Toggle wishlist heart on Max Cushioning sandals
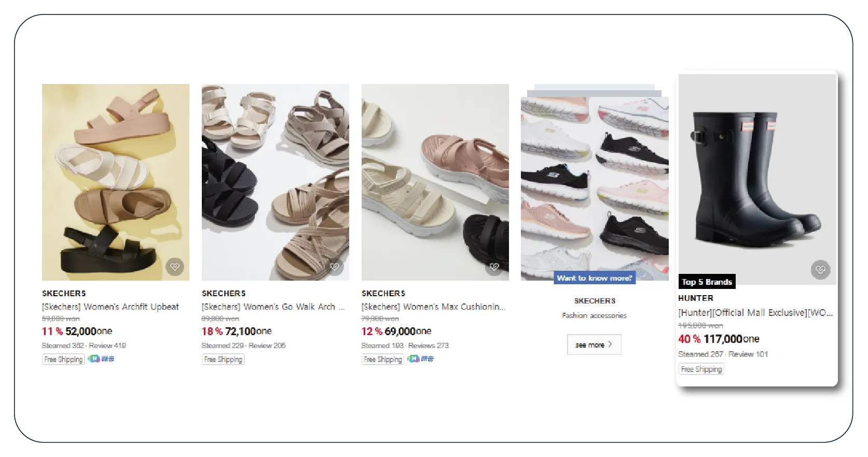868x457 pixels. pyautogui.click(x=494, y=267)
